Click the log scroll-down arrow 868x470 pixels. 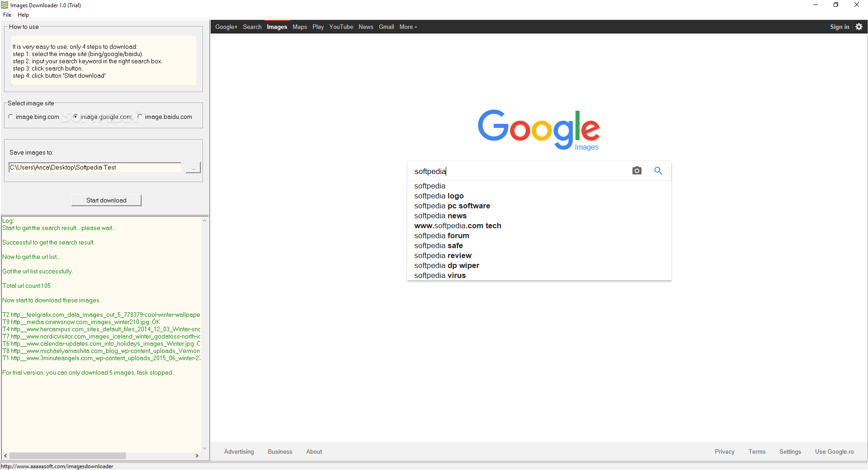point(205,448)
